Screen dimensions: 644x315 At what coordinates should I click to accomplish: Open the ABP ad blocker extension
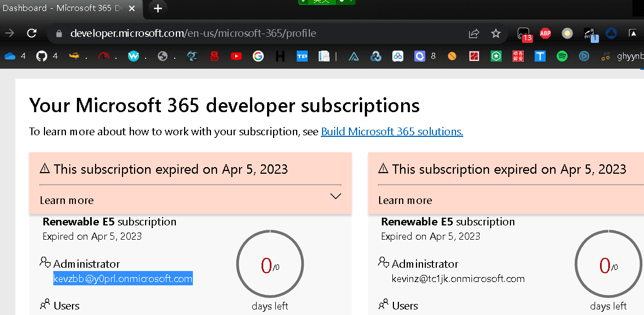[545, 34]
